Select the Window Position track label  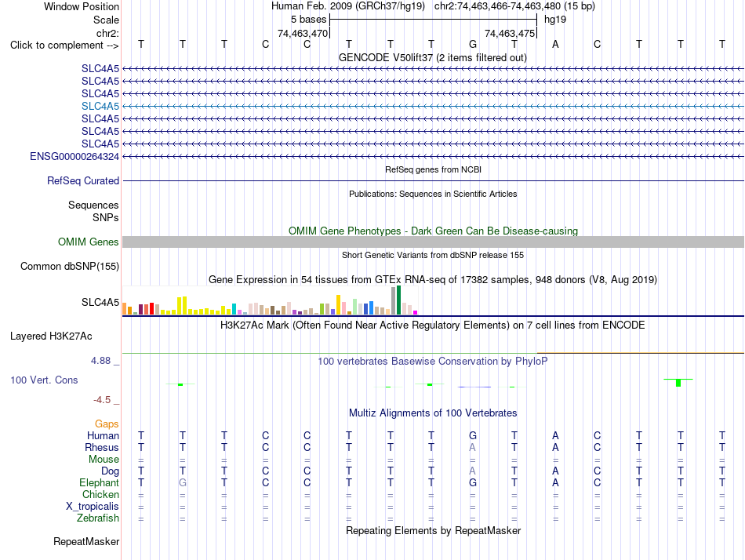click(82, 6)
